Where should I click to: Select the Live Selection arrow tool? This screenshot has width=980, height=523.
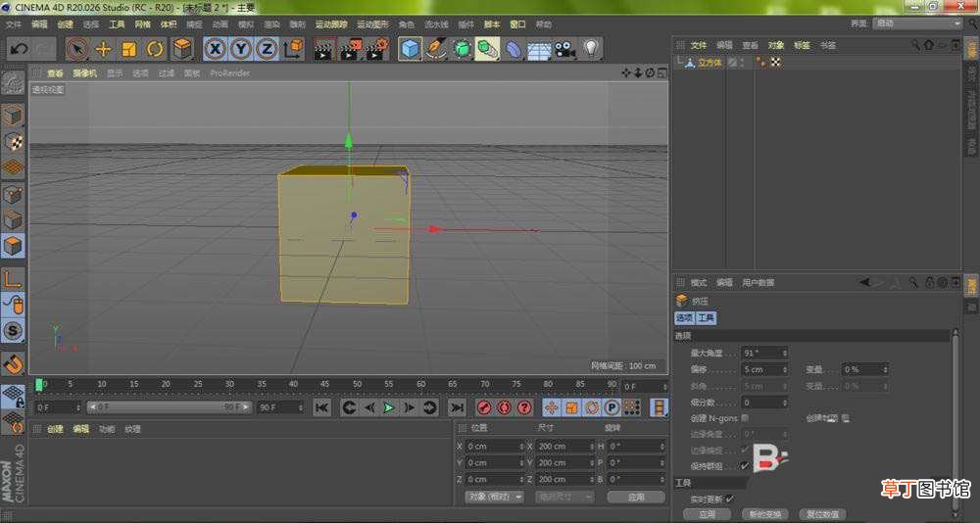[x=77, y=49]
